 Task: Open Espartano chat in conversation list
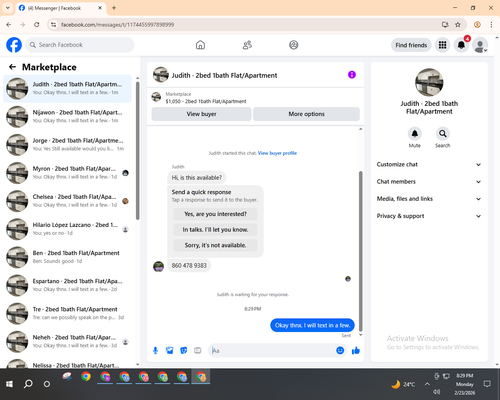(67, 285)
